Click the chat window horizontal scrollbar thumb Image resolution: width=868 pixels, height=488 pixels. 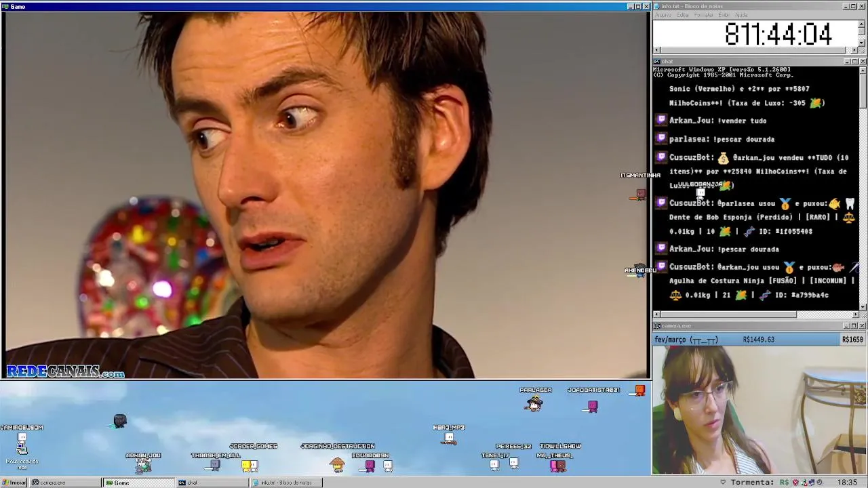(728, 314)
